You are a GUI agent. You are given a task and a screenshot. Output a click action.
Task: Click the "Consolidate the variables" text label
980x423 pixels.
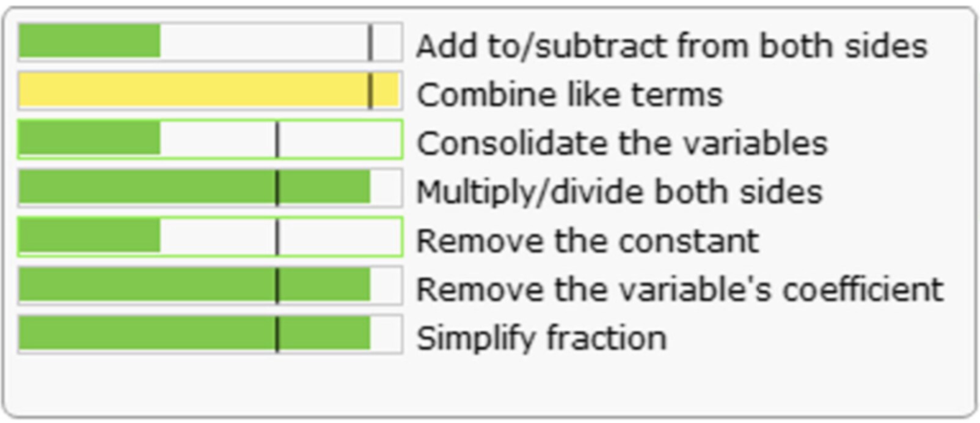(x=622, y=143)
